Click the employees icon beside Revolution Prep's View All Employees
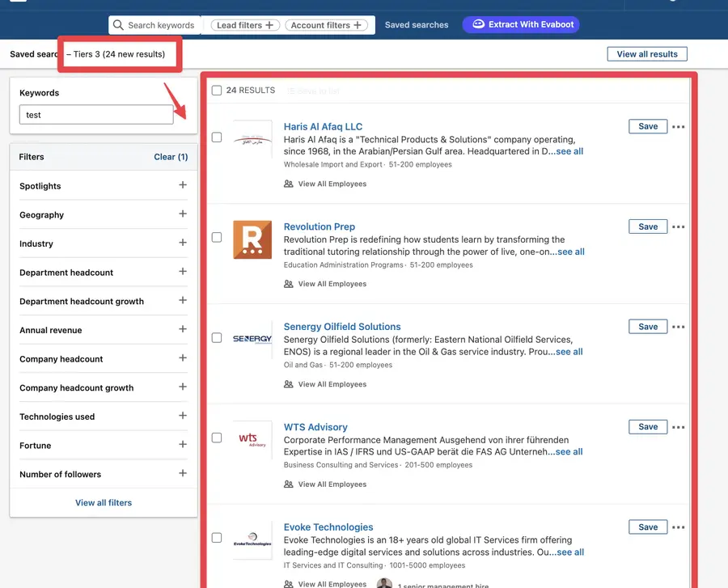This screenshot has height=588, width=728. coord(288,283)
